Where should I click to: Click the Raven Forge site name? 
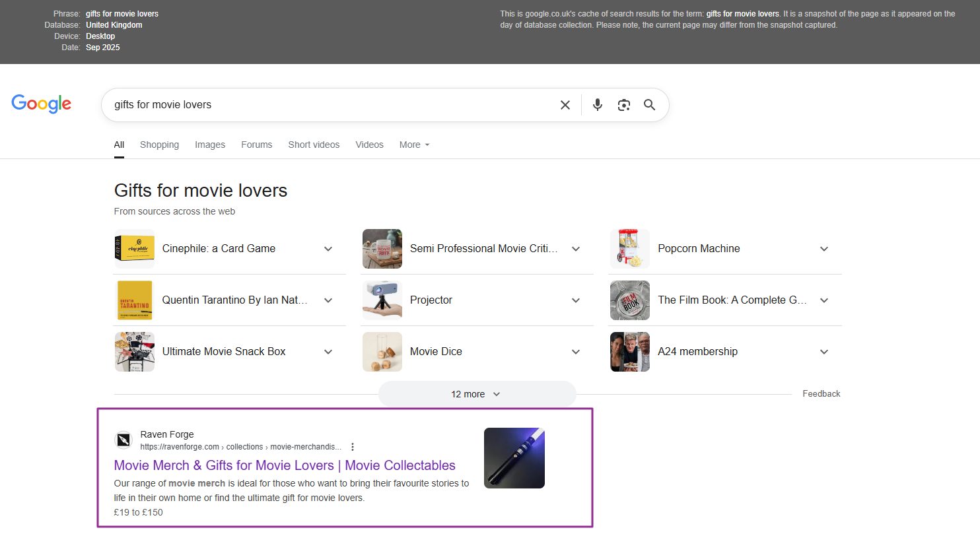pos(167,434)
